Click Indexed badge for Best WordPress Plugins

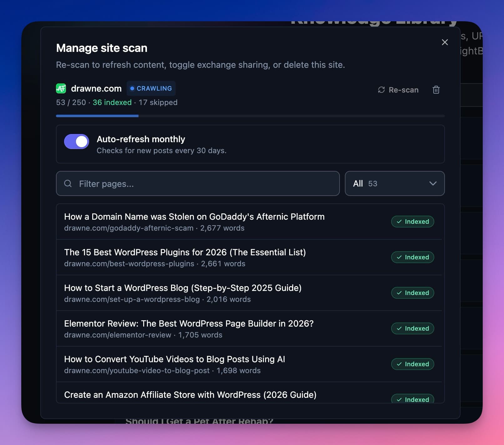(412, 257)
